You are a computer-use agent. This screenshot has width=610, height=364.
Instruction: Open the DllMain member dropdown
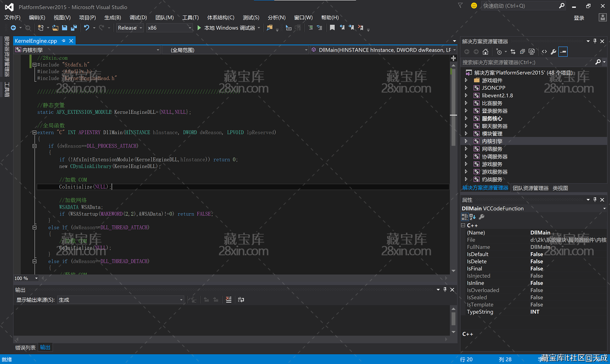383,50
